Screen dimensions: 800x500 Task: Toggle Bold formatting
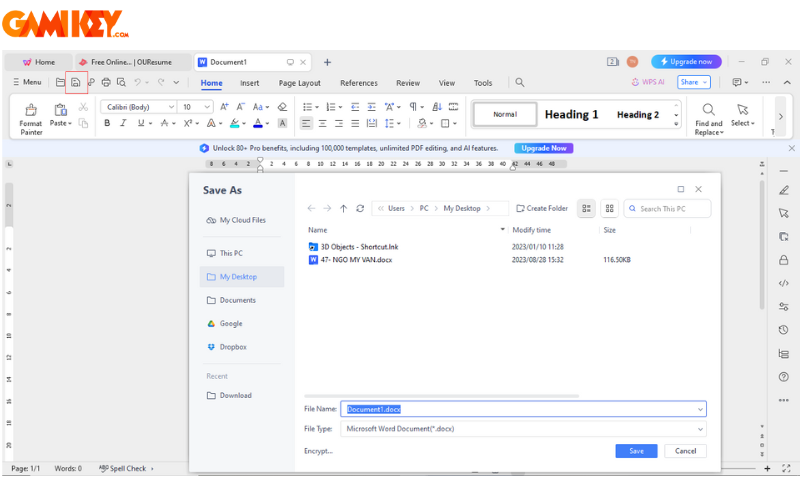click(x=107, y=123)
